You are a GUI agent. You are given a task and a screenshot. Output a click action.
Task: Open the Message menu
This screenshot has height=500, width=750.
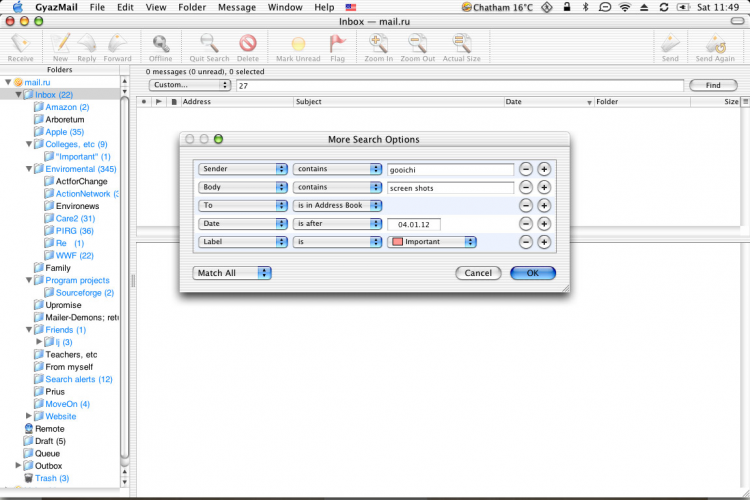point(237,7)
